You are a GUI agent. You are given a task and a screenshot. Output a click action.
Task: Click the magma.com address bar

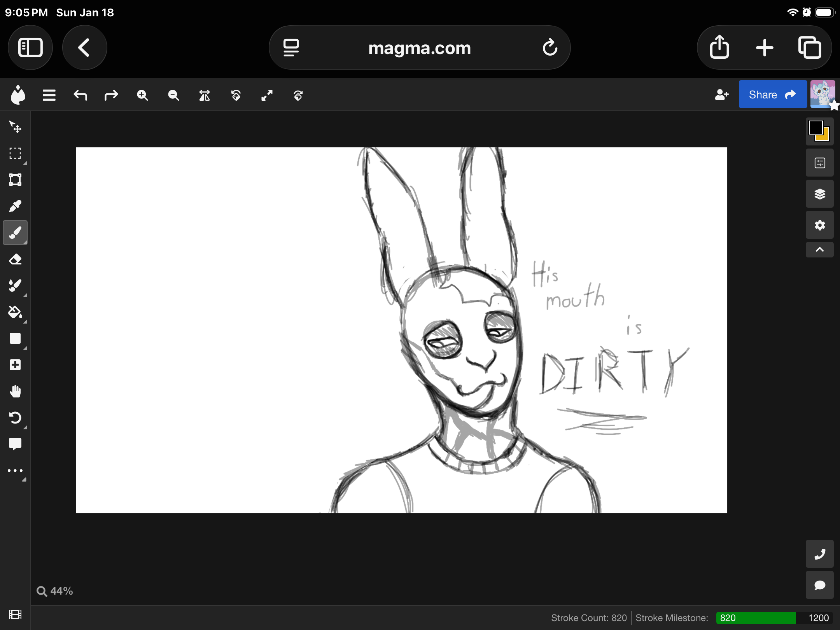pyautogui.click(x=419, y=48)
